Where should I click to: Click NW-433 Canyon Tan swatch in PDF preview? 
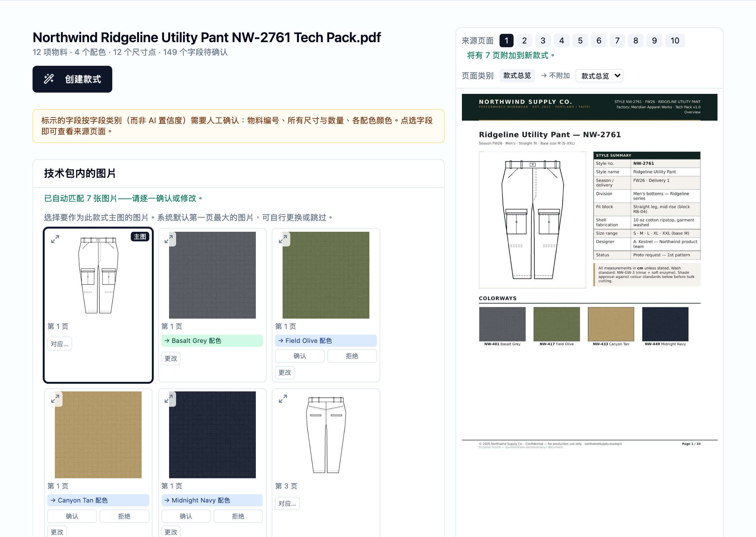[x=611, y=324]
